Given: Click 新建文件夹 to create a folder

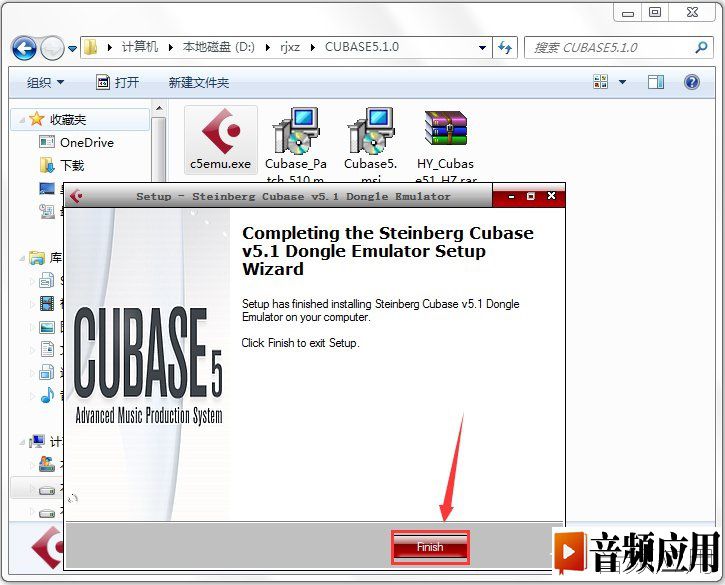Looking at the screenshot, I should click(199, 83).
